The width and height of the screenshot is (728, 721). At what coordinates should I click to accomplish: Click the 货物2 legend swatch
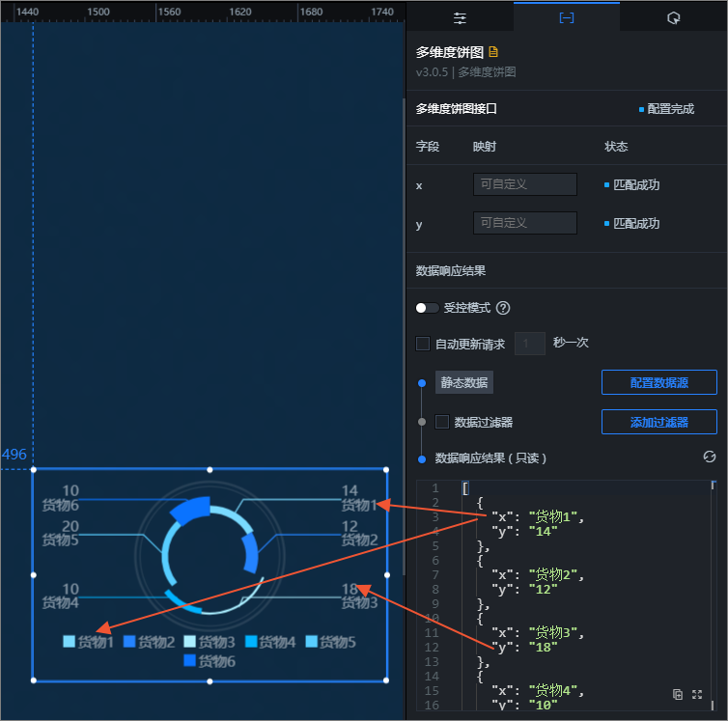[x=129, y=642]
